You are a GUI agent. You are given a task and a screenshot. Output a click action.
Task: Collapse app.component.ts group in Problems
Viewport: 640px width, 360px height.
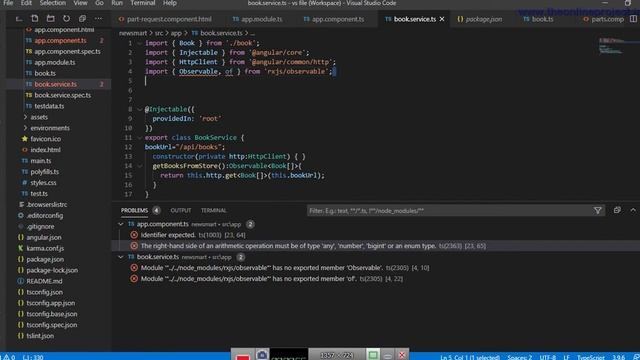pyautogui.click(x=121, y=224)
